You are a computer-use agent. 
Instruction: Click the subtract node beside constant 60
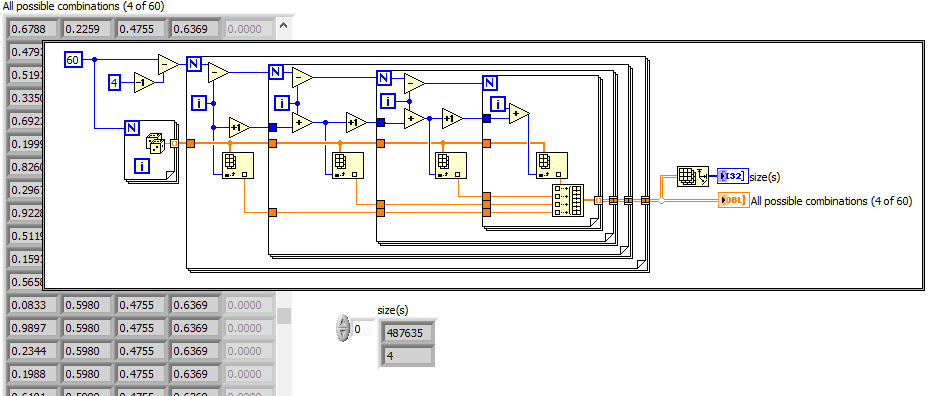(x=168, y=64)
